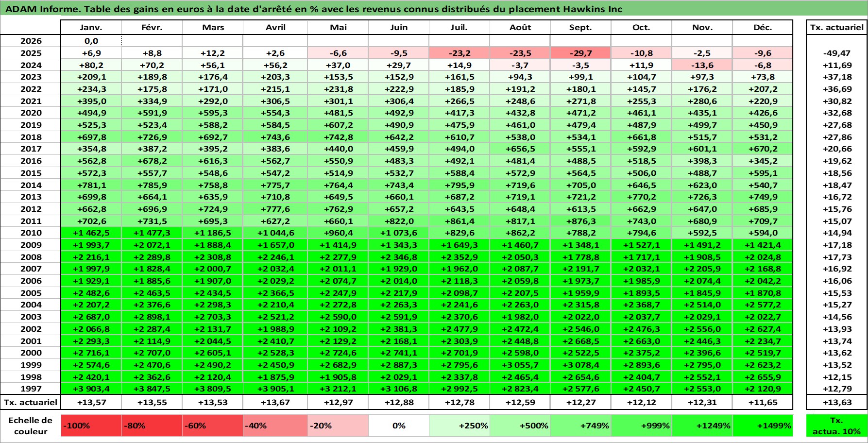Select the +2 205,9 cell in 2007
The image size is (868, 443).
(x=702, y=269)
